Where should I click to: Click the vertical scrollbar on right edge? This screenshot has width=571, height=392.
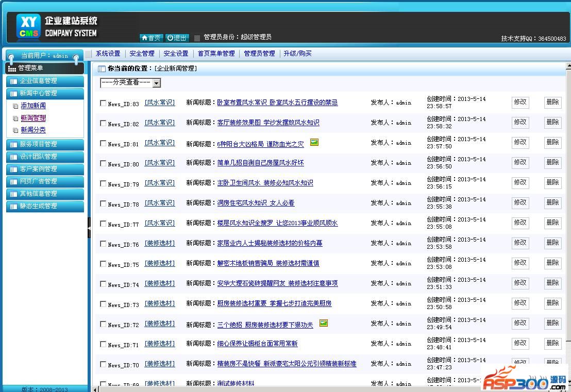568,206
